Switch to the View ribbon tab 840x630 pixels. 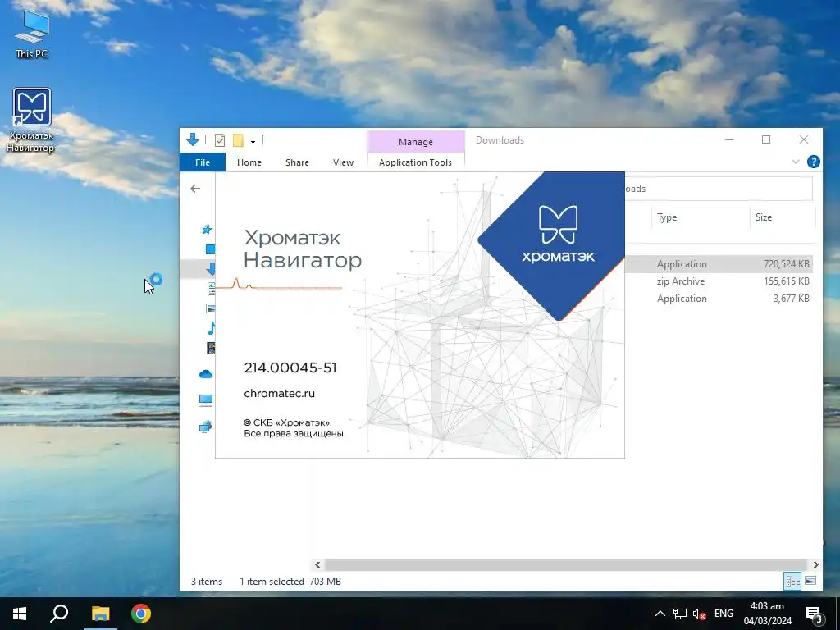[x=343, y=162]
